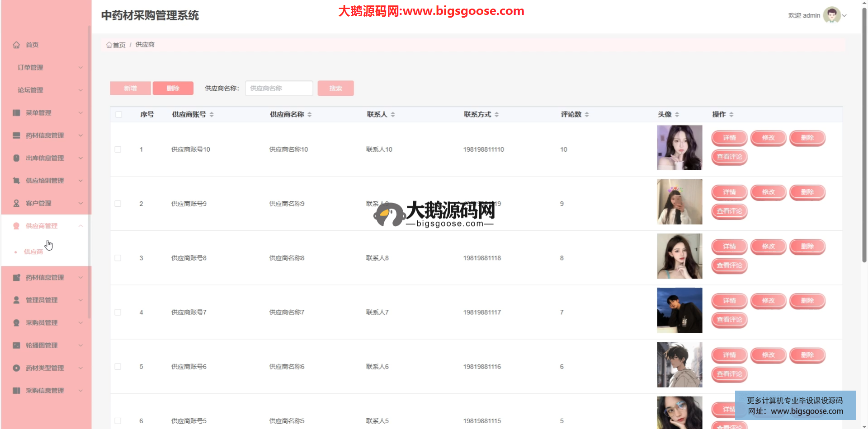Select checkbox for 供应商账号8 row
Image resolution: width=868 pixels, height=429 pixels.
point(118,258)
